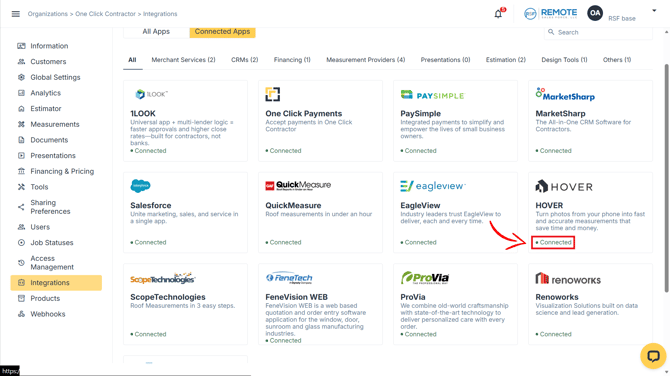Click the Tools sidebar icon
670x376 pixels.
click(21, 187)
